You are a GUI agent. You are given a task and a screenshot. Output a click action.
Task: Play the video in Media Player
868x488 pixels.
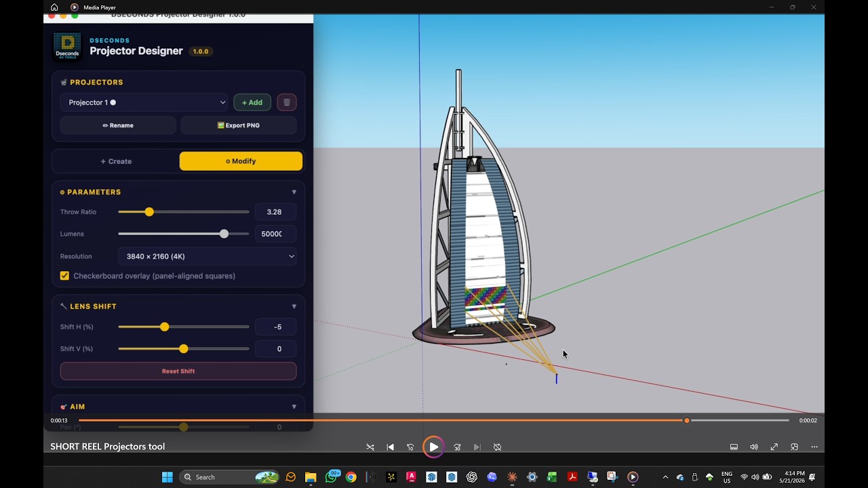click(434, 447)
